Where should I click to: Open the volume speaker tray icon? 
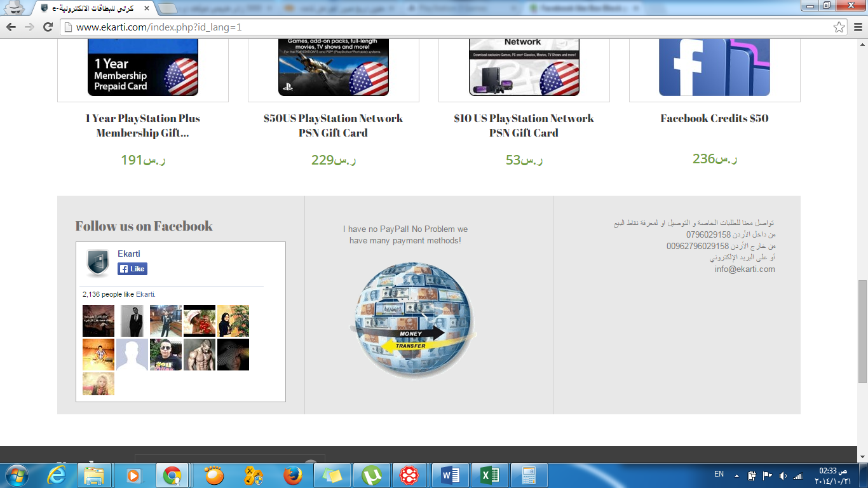tap(783, 475)
